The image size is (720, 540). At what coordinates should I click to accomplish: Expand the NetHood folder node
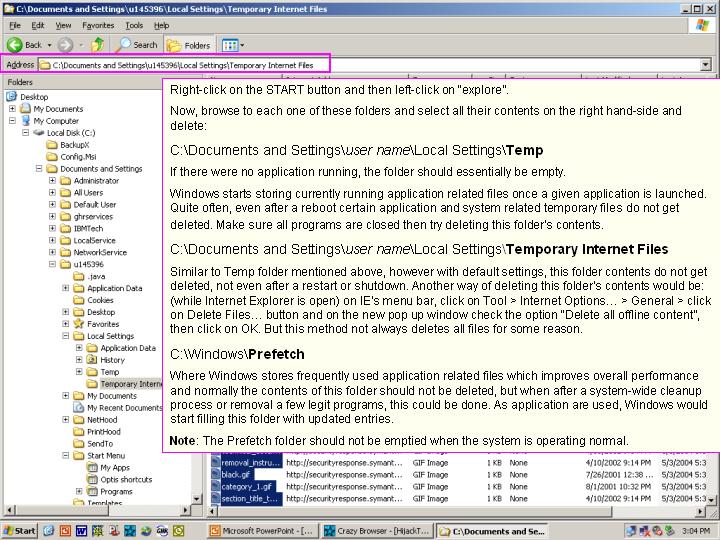66,419
